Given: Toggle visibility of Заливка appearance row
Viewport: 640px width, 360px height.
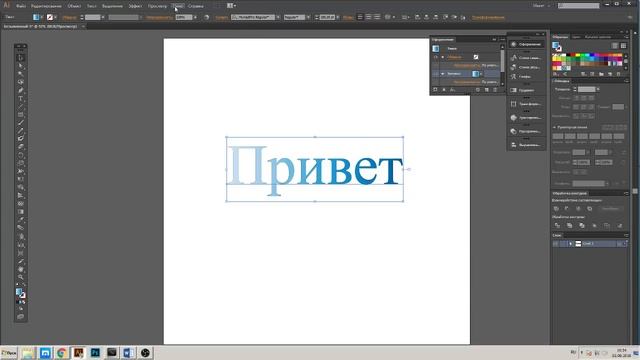Looking at the screenshot, I should pos(436,74).
